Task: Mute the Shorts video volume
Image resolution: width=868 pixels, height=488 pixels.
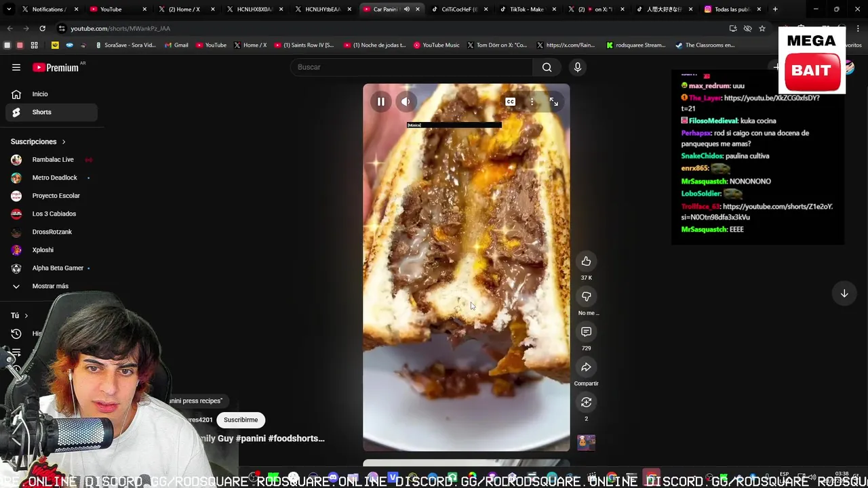Action: point(406,102)
